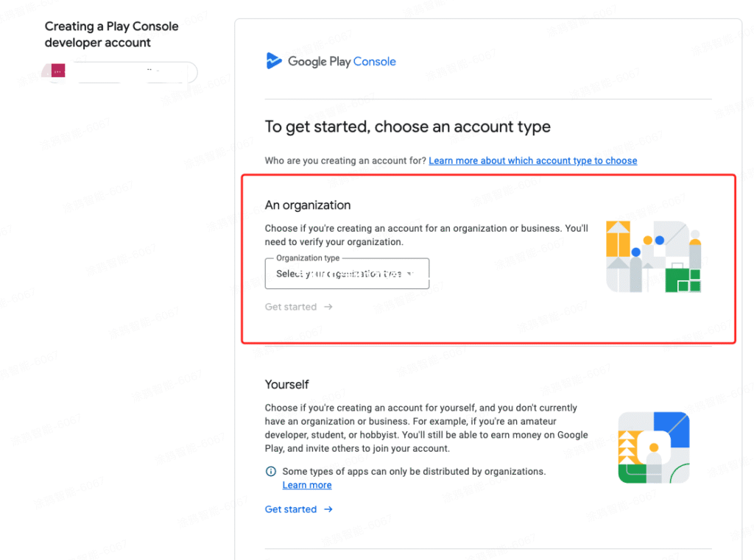This screenshot has width=754, height=560.
Task: Click the blue Get started link for Yourself
Action: tap(291, 509)
